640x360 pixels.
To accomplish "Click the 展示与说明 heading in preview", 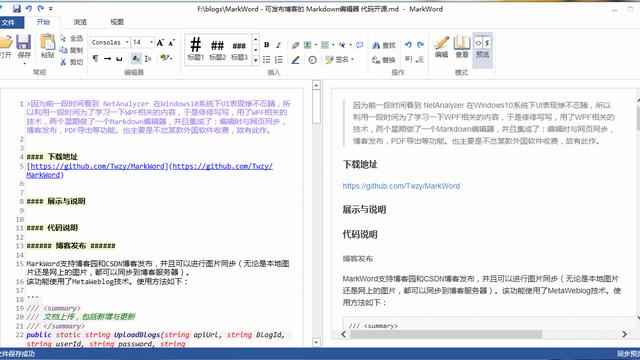I will coord(364,210).
